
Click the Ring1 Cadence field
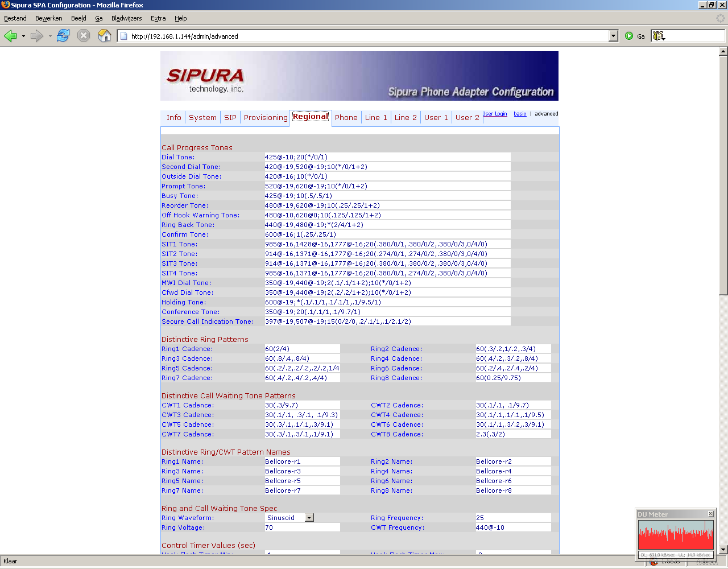coord(302,349)
